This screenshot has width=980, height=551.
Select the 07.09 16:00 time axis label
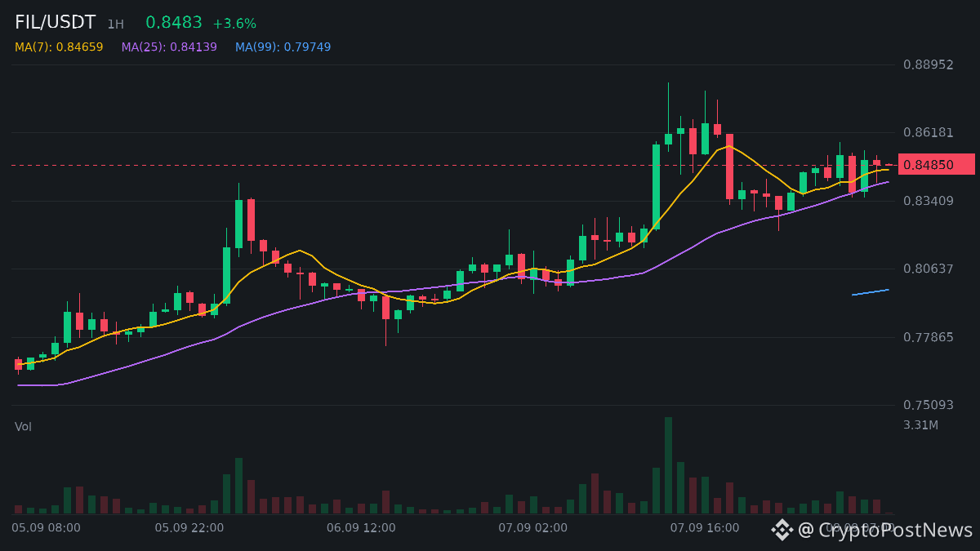(705, 528)
